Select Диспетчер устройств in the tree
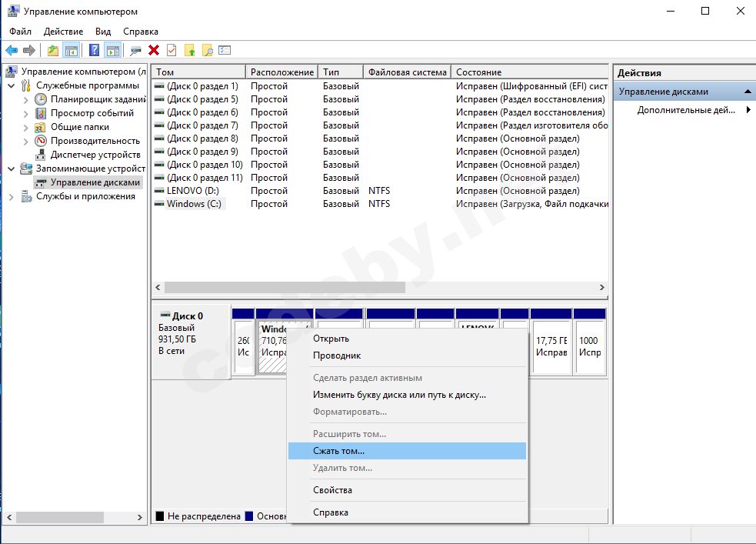 [x=95, y=155]
